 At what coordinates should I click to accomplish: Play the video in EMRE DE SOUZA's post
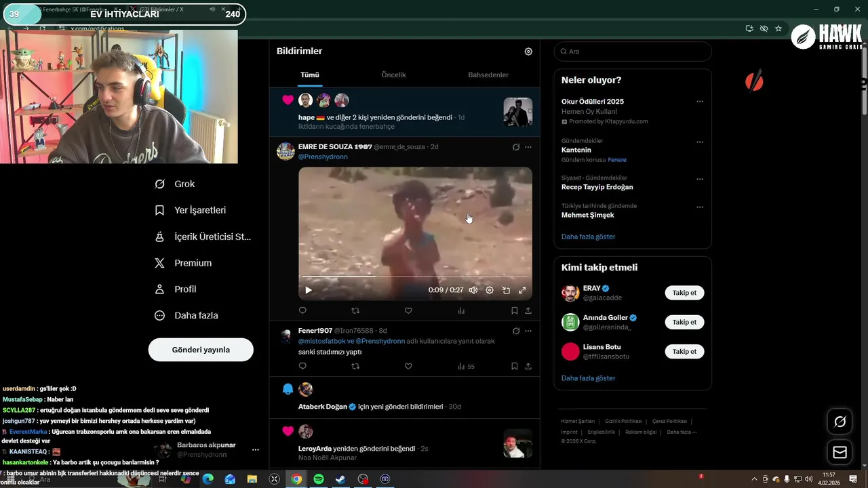click(x=309, y=290)
